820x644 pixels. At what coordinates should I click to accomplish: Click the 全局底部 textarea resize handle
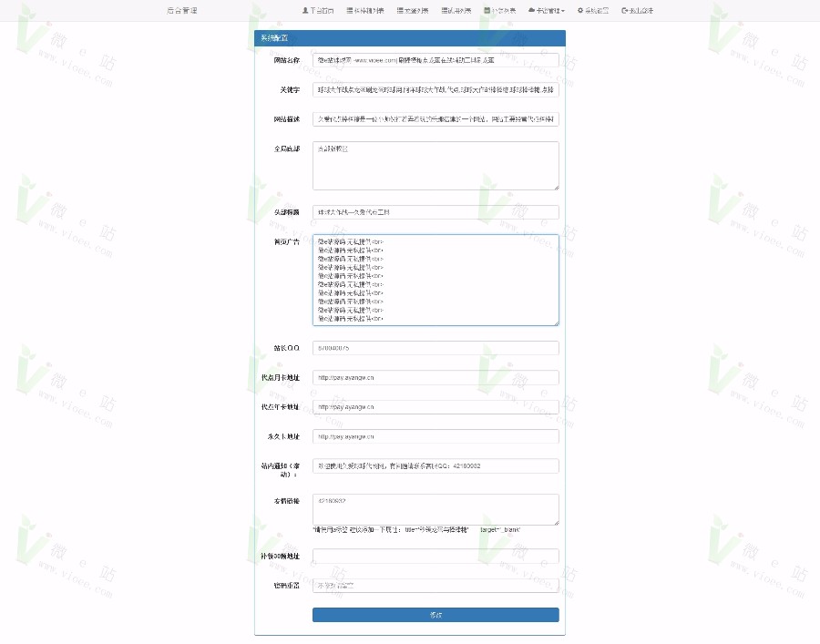click(x=557, y=187)
